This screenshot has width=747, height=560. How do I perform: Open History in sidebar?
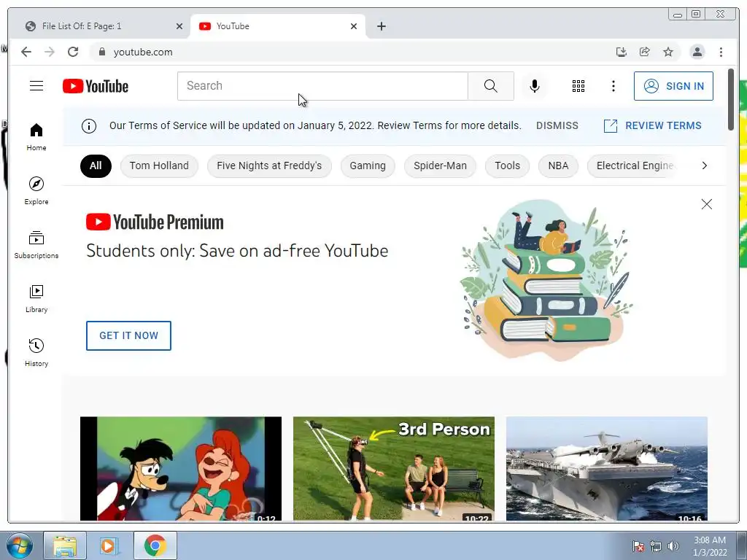click(x=36, y=353)
